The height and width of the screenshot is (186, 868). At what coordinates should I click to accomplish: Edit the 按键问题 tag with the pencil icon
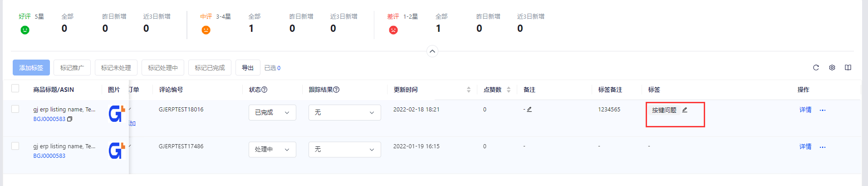click(x=685, y=110)
